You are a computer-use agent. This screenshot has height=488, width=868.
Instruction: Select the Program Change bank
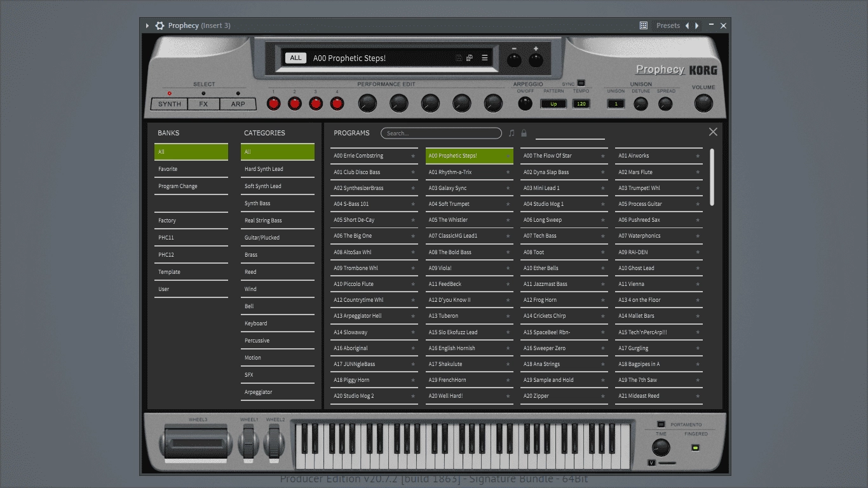pos(191,186)
